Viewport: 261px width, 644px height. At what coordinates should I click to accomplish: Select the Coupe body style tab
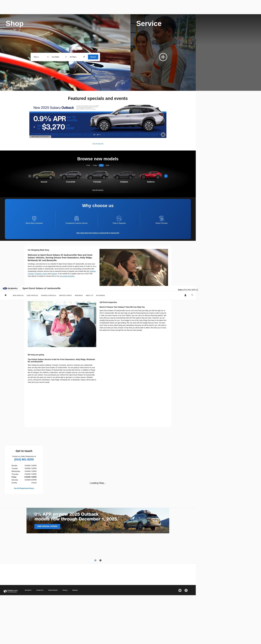pyautogui.click(x=95, y=165)
